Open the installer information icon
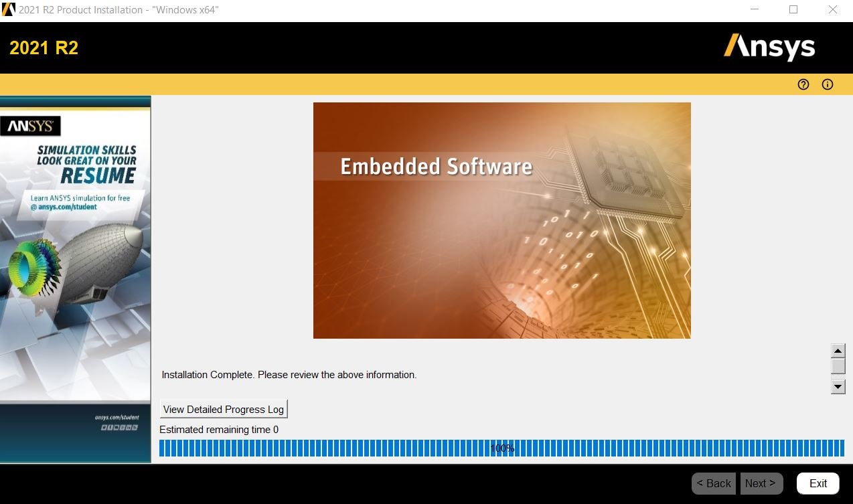 coord(828,84)
